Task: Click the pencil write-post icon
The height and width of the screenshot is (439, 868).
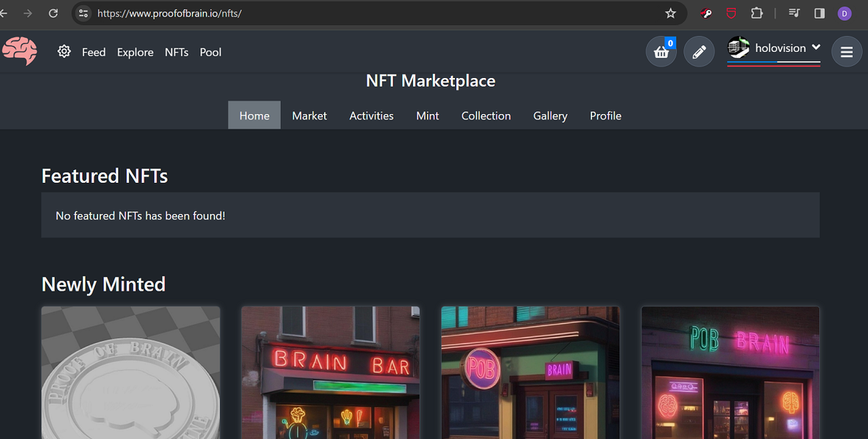Action: (x=699, y=51)
